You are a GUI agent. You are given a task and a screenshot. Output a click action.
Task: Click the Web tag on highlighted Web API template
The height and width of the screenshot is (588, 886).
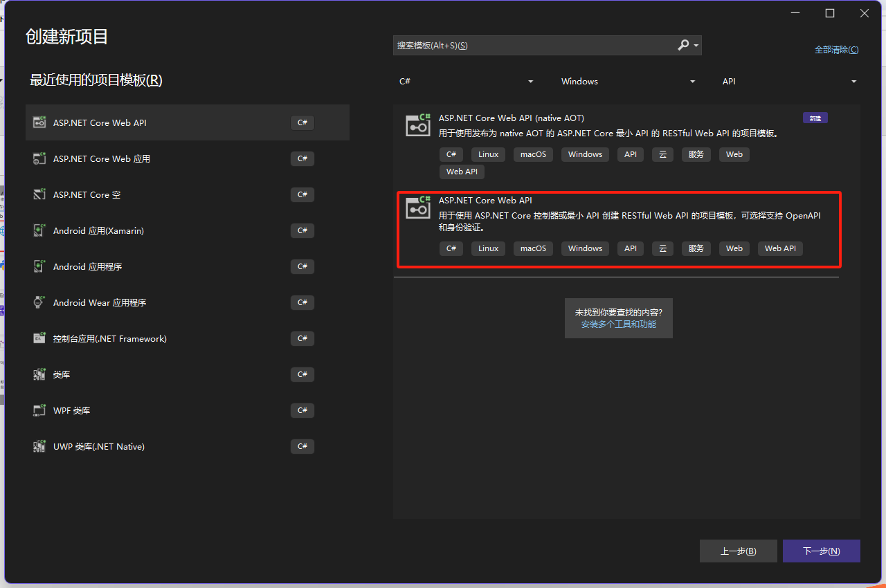pyautogui.click(x=734, y=248)
